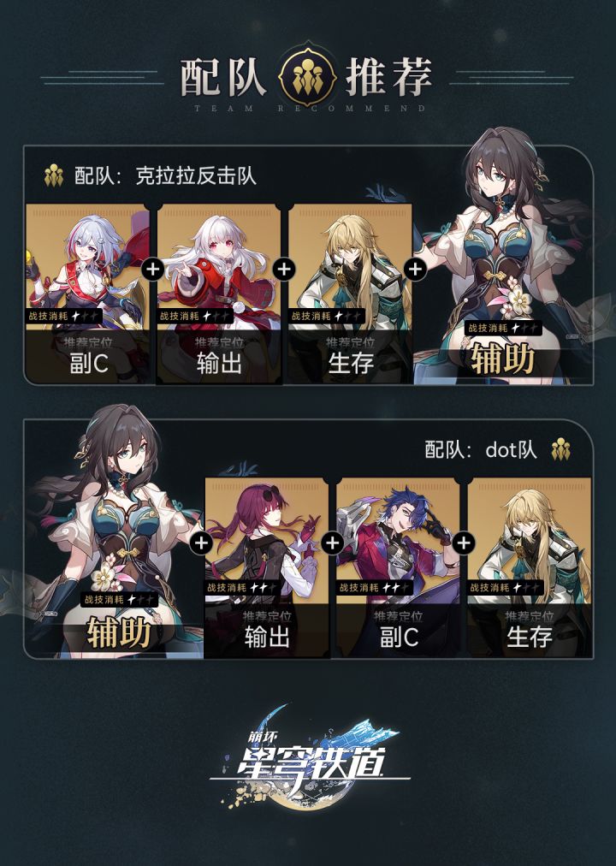Click the 战技消耗 badge on the top 辅助 character
This screenshot has width=616, height=866.
tap(503, 328)
